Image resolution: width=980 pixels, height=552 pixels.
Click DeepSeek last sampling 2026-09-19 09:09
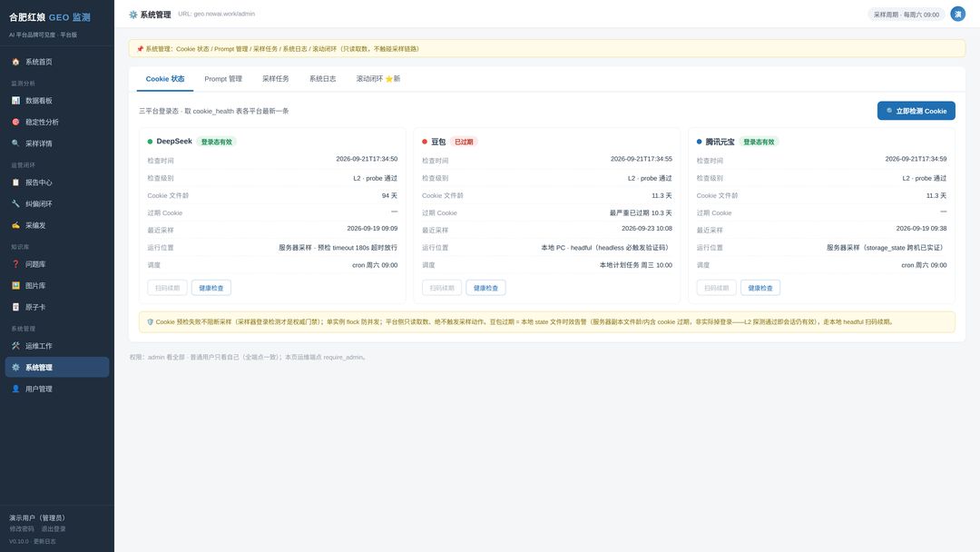pos(373,229)
